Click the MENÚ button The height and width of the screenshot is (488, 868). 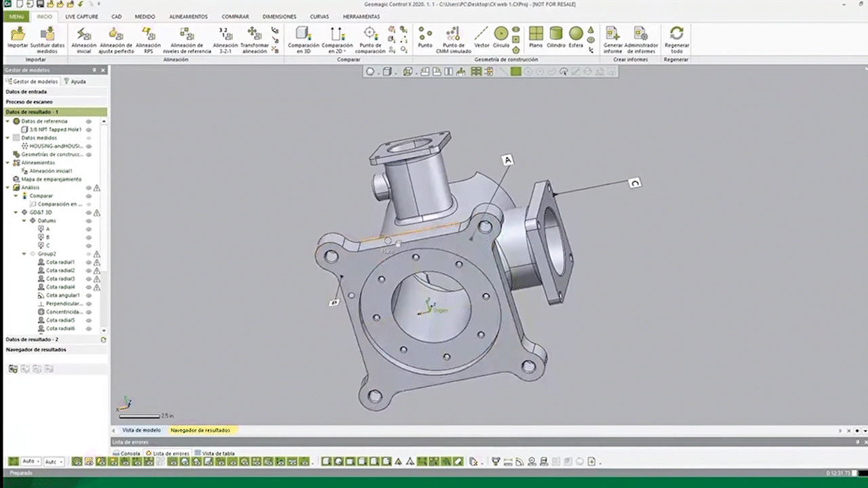click(x=16, y=16)
